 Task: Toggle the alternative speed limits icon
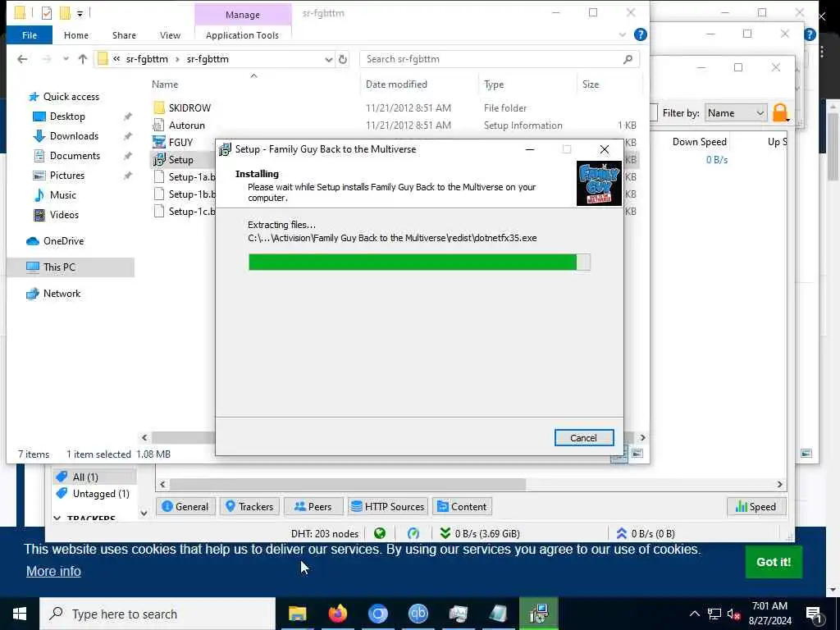413,533
